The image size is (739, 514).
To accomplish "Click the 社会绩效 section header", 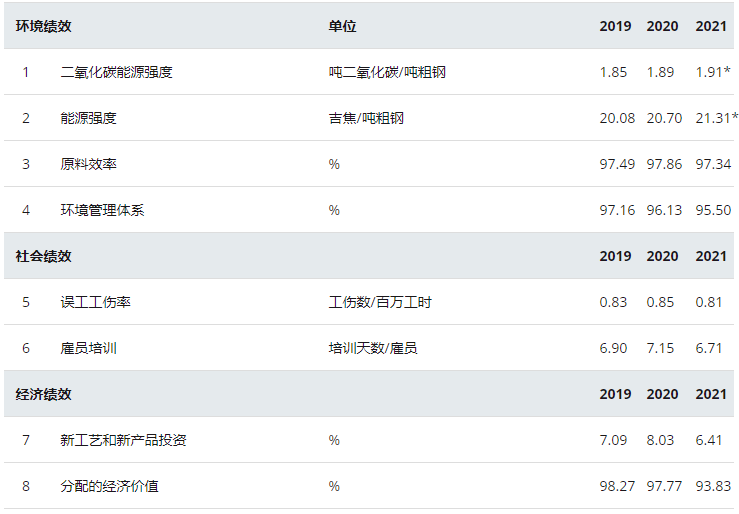I will pos(43,256).
